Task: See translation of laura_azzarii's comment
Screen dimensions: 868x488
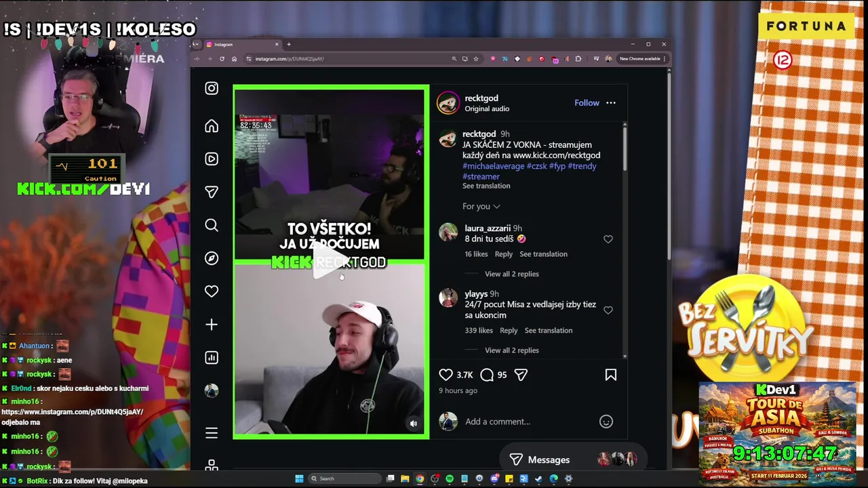Action: [x=543, y=254]
